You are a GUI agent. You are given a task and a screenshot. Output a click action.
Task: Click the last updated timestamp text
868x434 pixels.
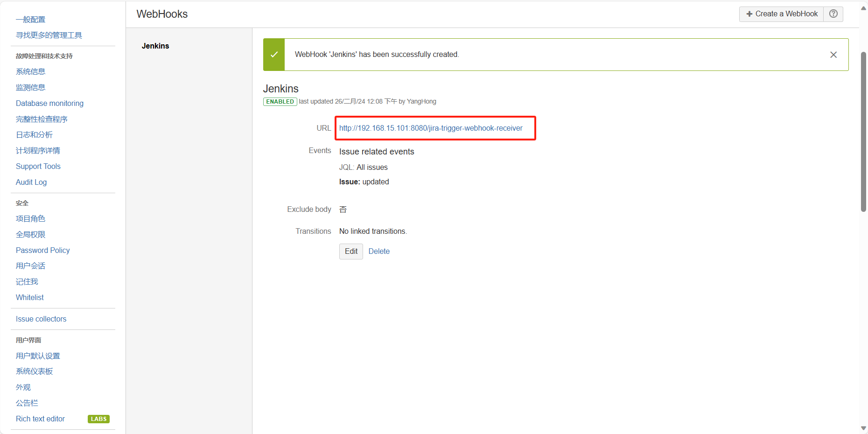click(x=367, y=101)
